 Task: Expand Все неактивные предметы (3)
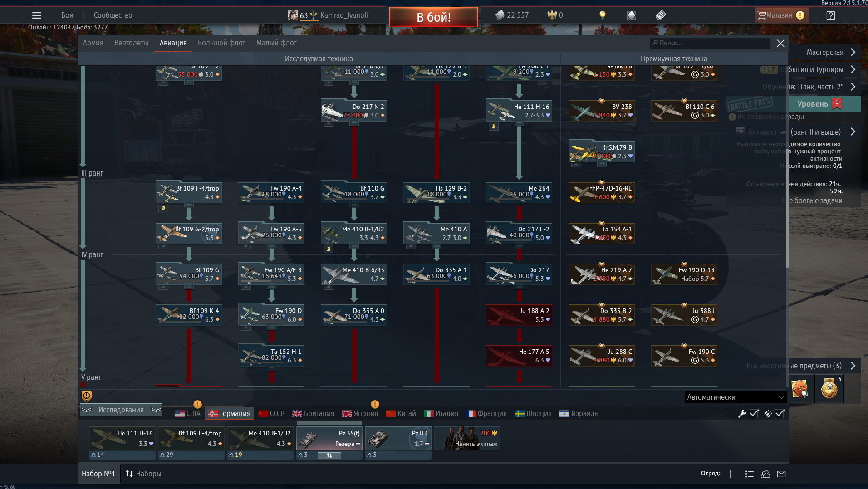coord(853,366)
